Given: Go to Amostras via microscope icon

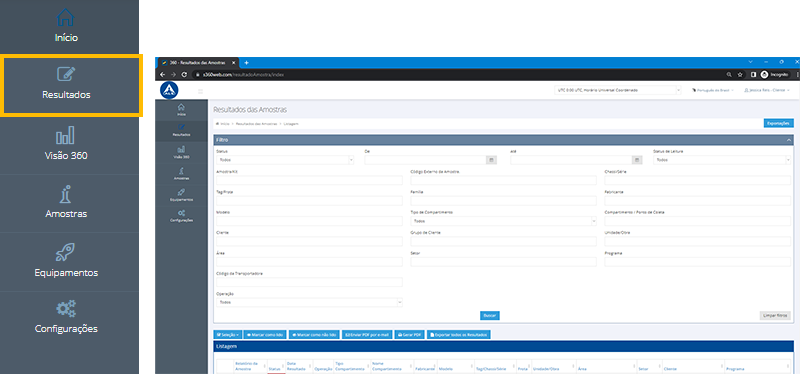Looking at the screenshot, I should click(66, 194).
